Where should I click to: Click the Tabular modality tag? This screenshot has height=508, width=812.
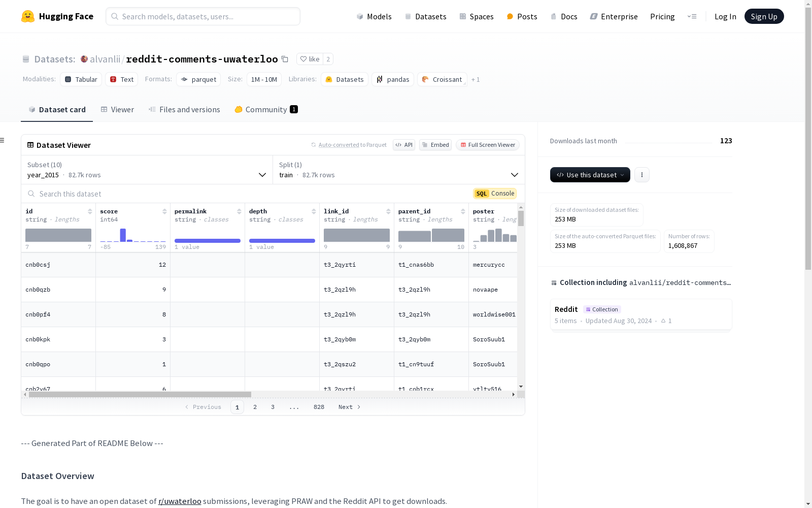coord(81,79)
